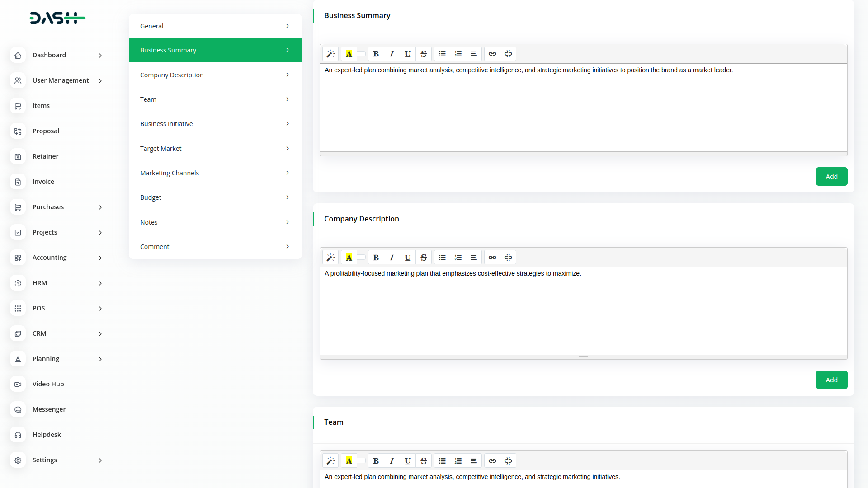The image size is (868, 488).
Task: Click the Business Summary editor resize handle
Action: (583, 154)
